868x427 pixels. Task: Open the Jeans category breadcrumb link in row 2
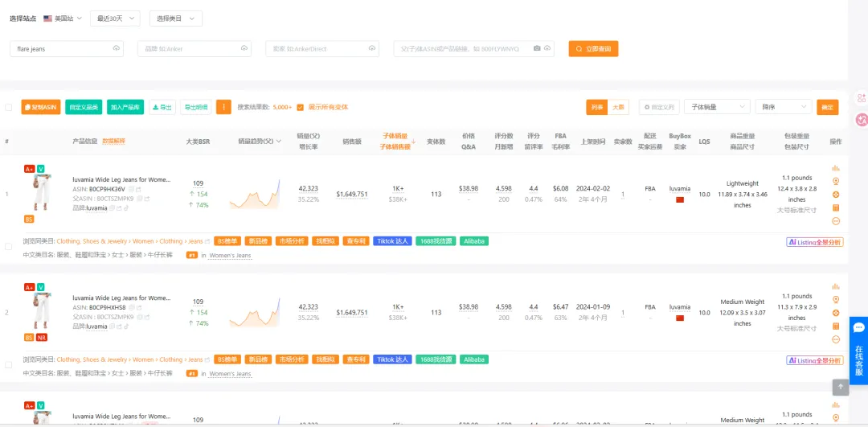[195, 360]
